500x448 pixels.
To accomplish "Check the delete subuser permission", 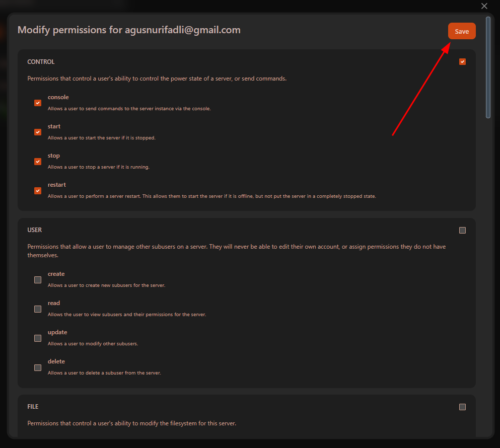I will [x=38, y=367].
